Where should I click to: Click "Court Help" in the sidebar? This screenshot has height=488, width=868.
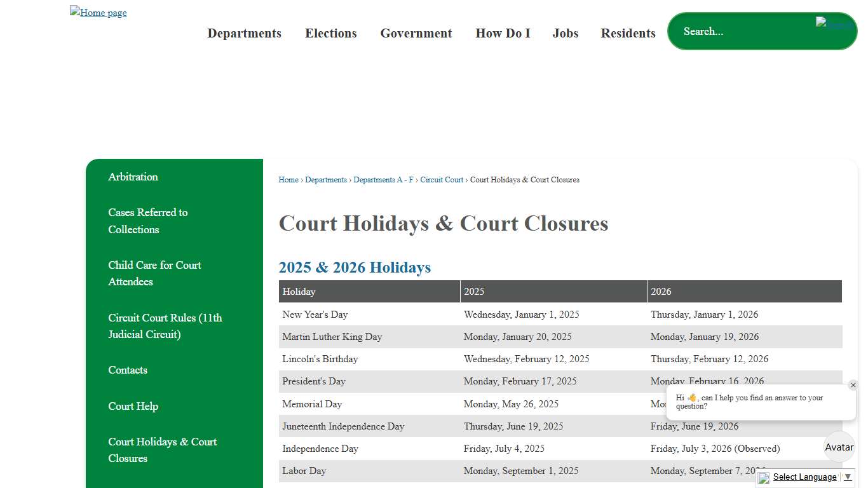point(133,406)
